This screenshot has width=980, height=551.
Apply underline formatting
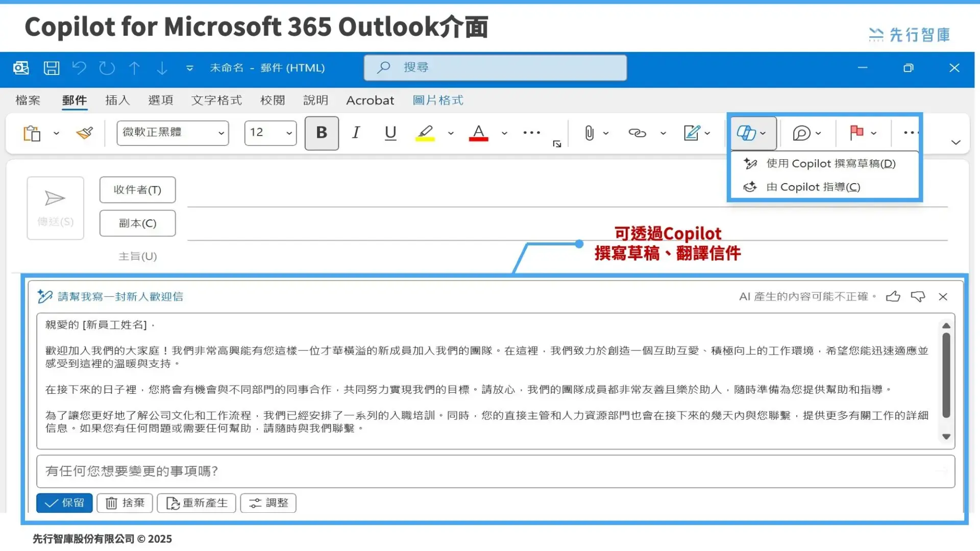tap(390, 133)
